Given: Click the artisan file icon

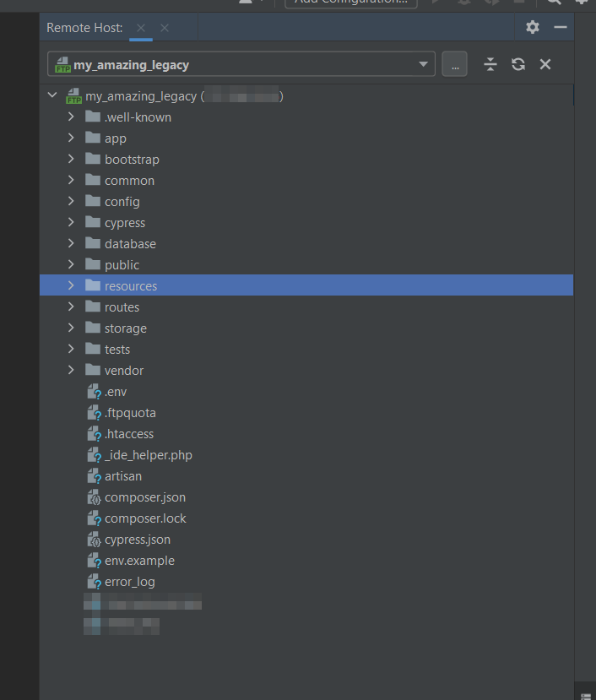Looking at the screenshot, I should pos(95,476).
